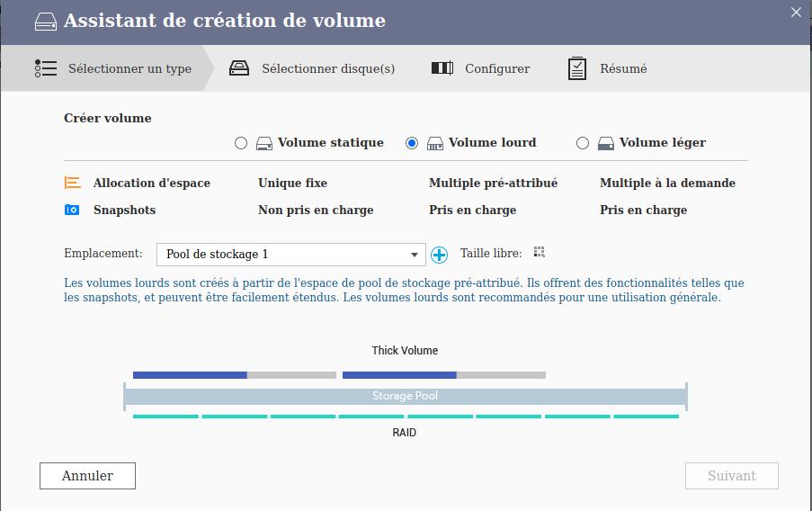
Task: Close the volume creation wizard
Action: pos(796,13)
